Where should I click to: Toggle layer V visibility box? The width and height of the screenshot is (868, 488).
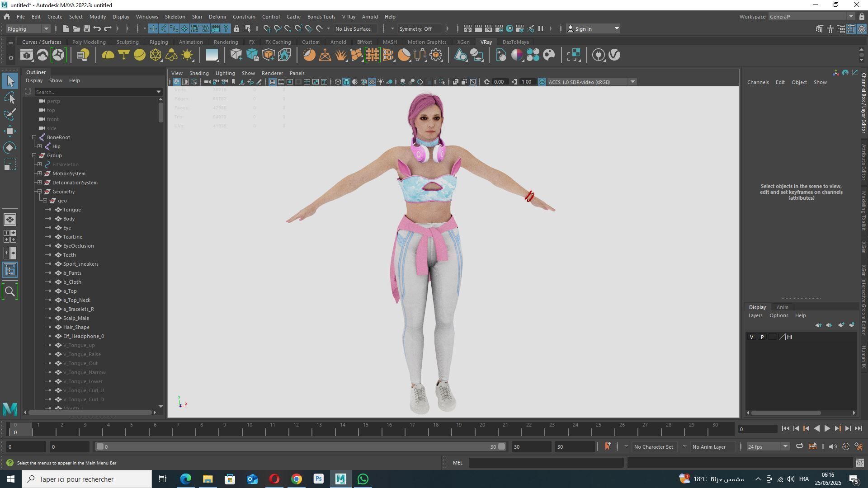[x=752, y=337]
